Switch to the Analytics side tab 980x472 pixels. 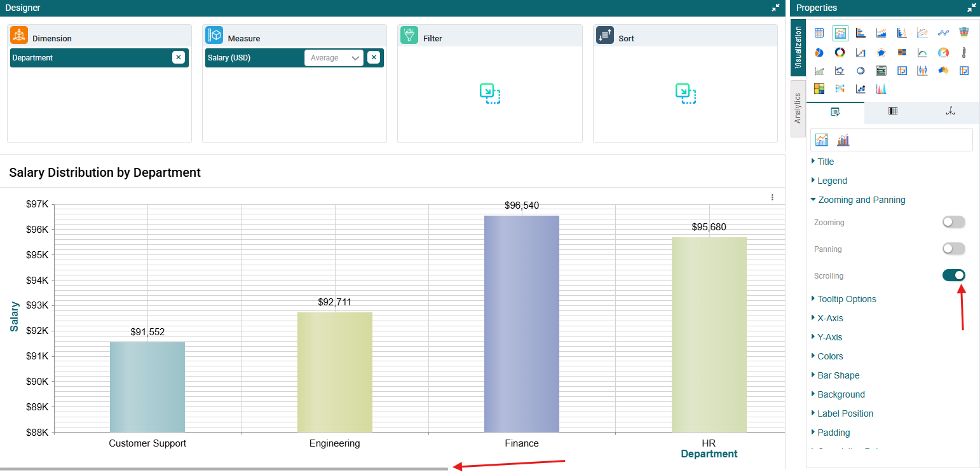pos(798,108)
